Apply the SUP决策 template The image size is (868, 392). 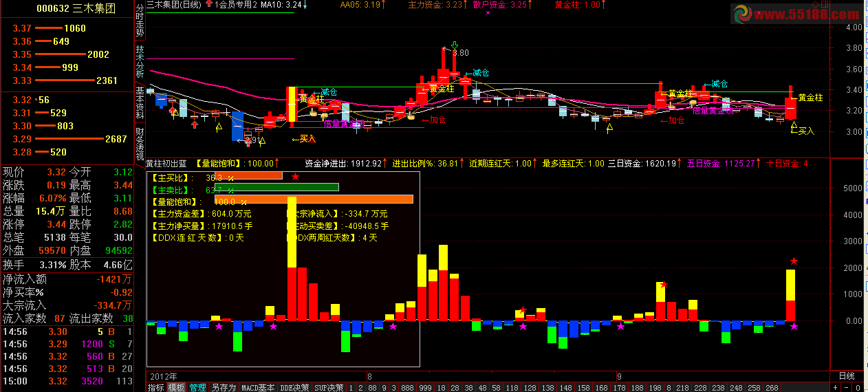pos(329,387)
